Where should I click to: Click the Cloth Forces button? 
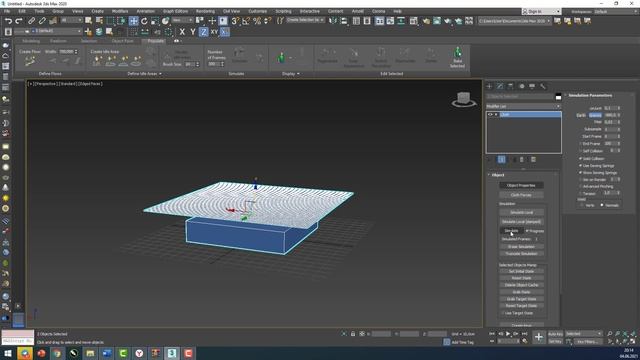[x=521, y=195]
